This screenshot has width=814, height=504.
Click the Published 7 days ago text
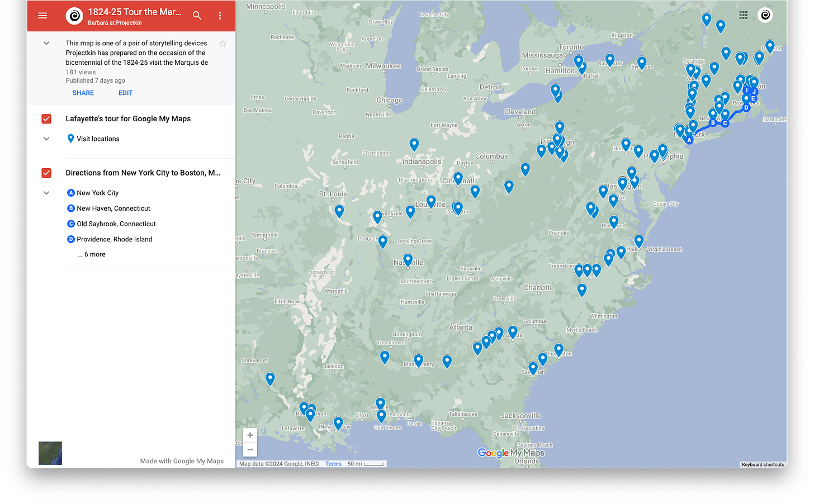pyautogui.click(x=95, y=80)
